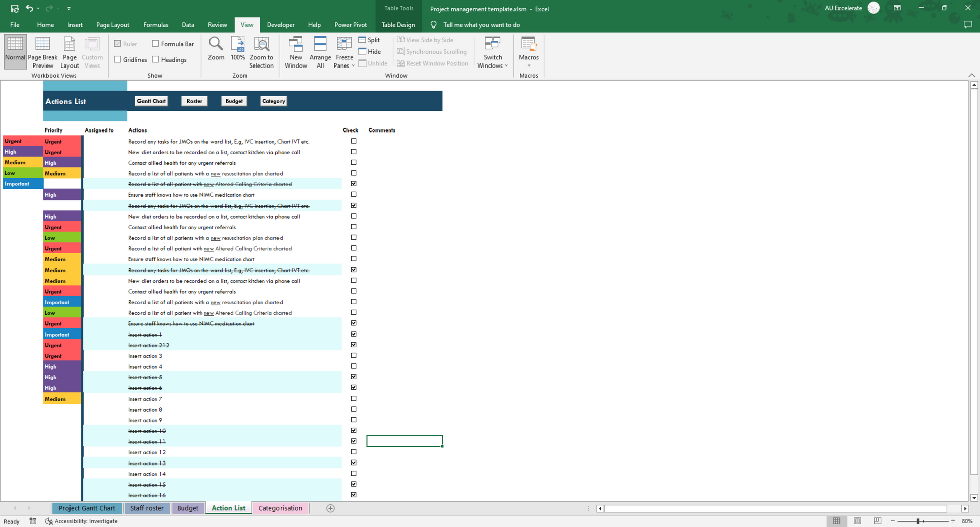Click the Gantt Chart navigation button
The width and height of the screenshot is (980, 527).
click(151, 101)
